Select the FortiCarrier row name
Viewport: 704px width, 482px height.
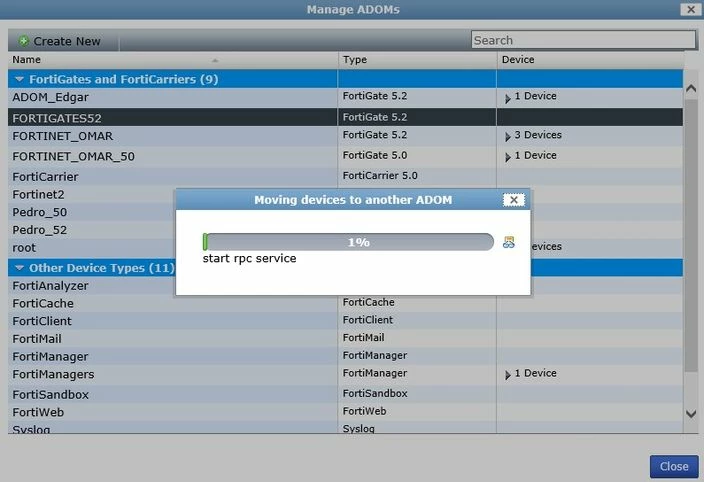[45, 176]
